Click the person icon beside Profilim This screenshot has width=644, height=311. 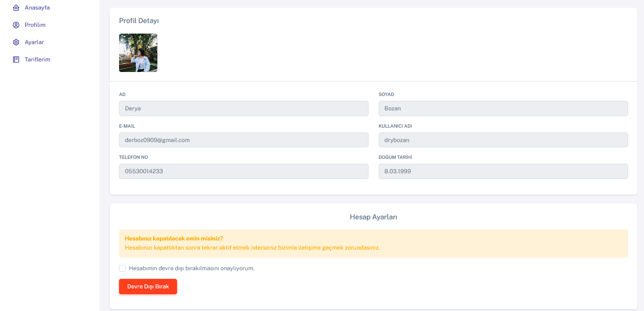click(x=15, y=24)
